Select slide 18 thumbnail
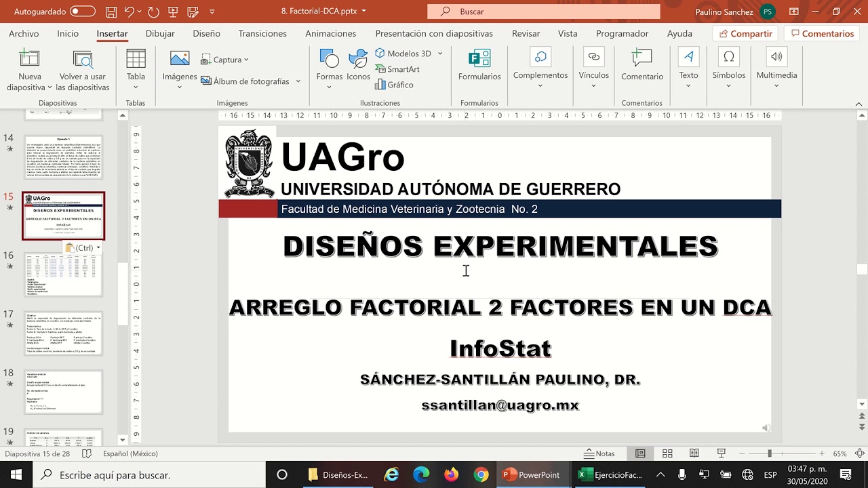 [x=63, y=392]
